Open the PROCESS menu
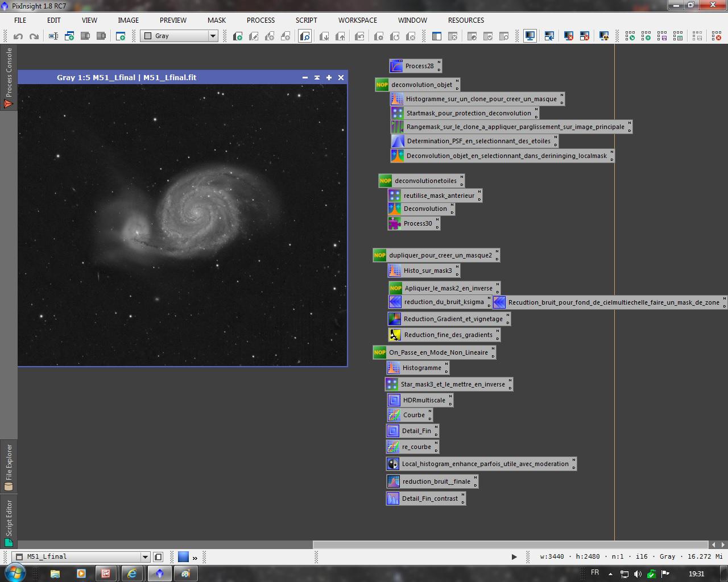This screenshot has height=582, width=728. coord(260,20)
